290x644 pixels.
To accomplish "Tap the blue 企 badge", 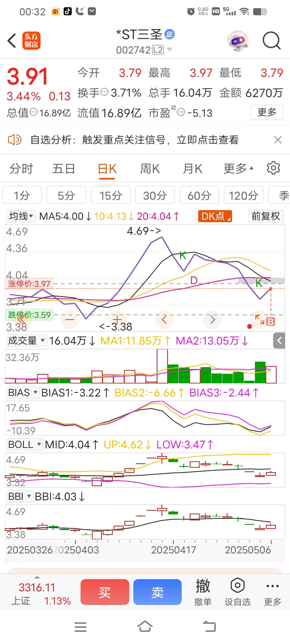I will (169, 35).
